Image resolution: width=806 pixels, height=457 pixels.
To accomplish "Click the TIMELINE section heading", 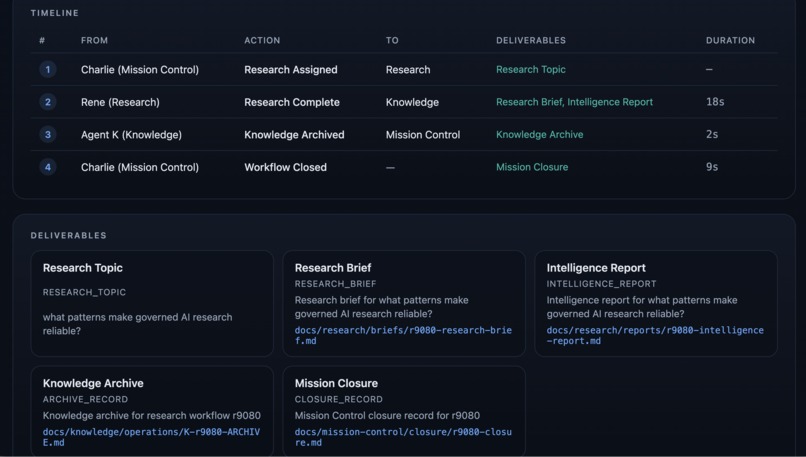I will pos(54,13).
